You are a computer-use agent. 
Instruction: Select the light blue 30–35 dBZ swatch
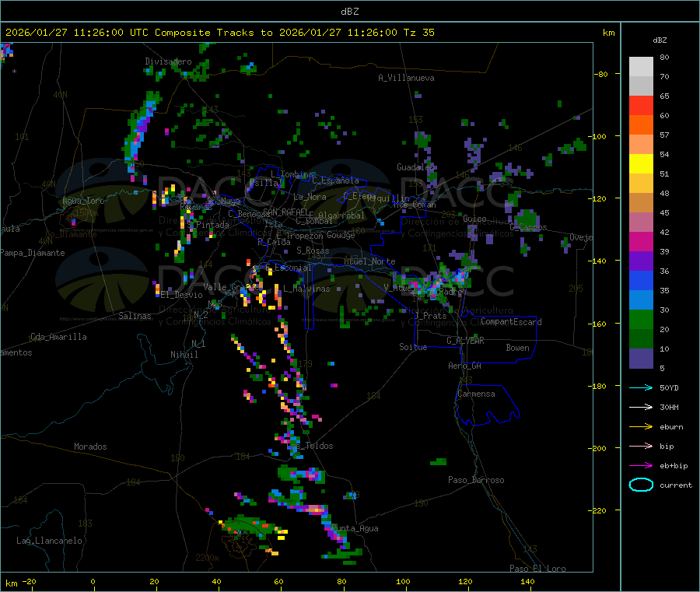(641, 300)
